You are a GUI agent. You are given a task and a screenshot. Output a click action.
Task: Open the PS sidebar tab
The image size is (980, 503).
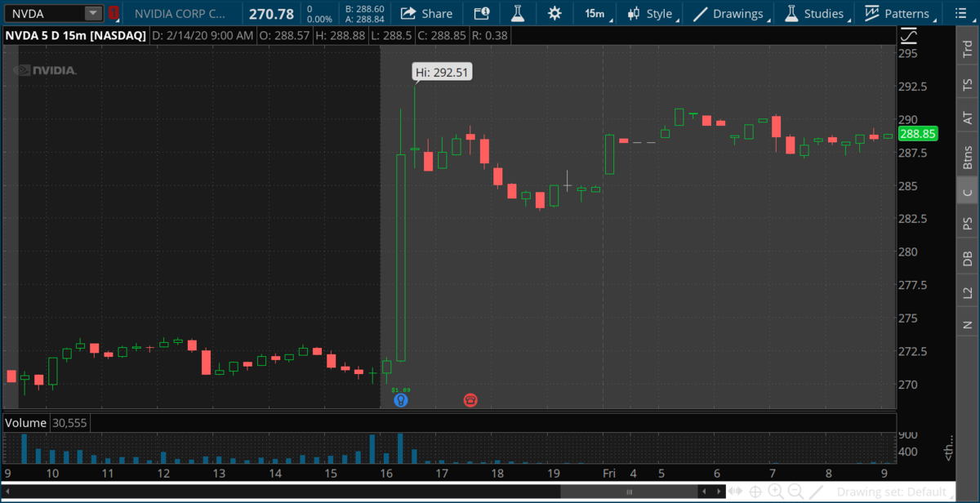968,225
